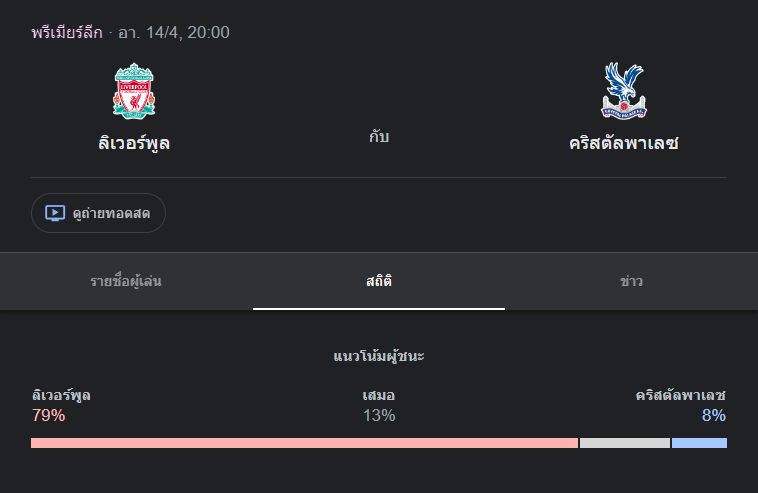The height and width of the screenshot is (493, 758).
Task: Click the พรีเมียร์ลีก league header text
Action: [67, 32]
